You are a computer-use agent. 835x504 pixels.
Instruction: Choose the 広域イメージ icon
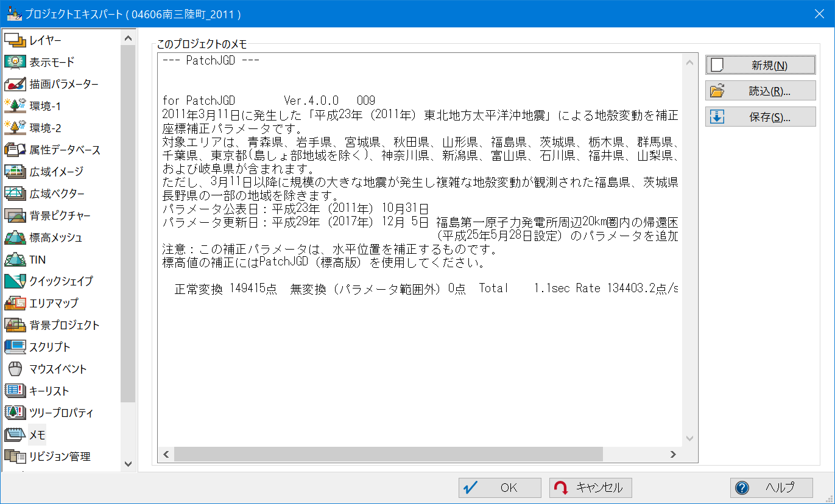(15, 172)
